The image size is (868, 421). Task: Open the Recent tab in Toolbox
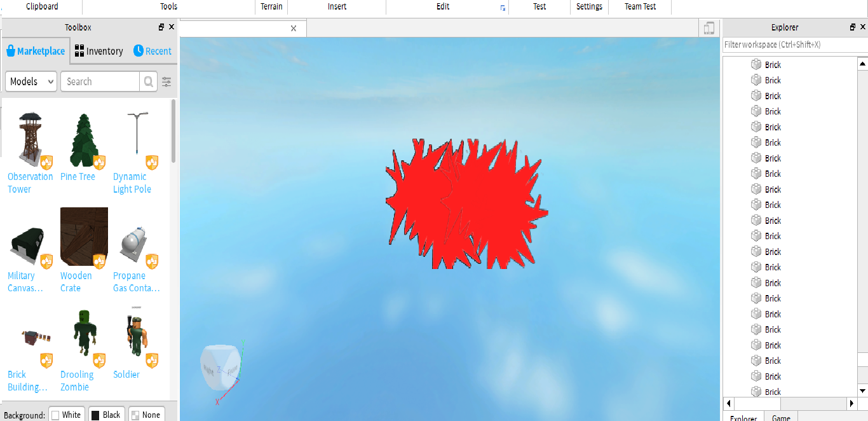153,52
